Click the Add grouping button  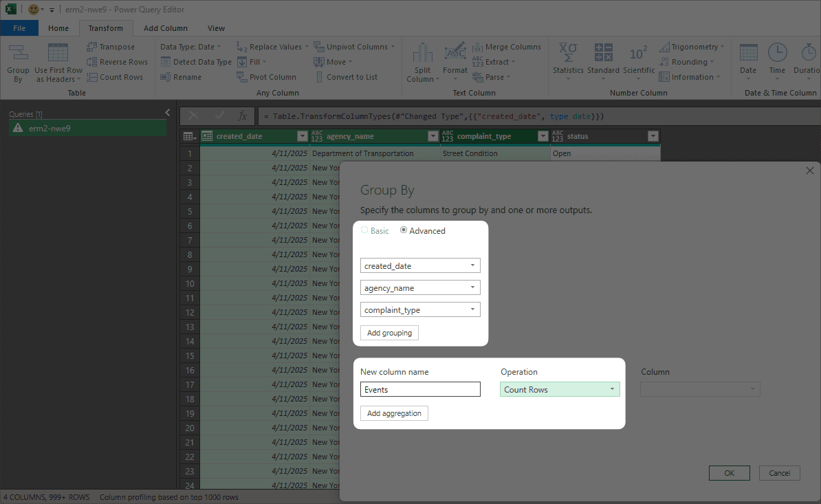pyautogui.click(x=389, y=333)
